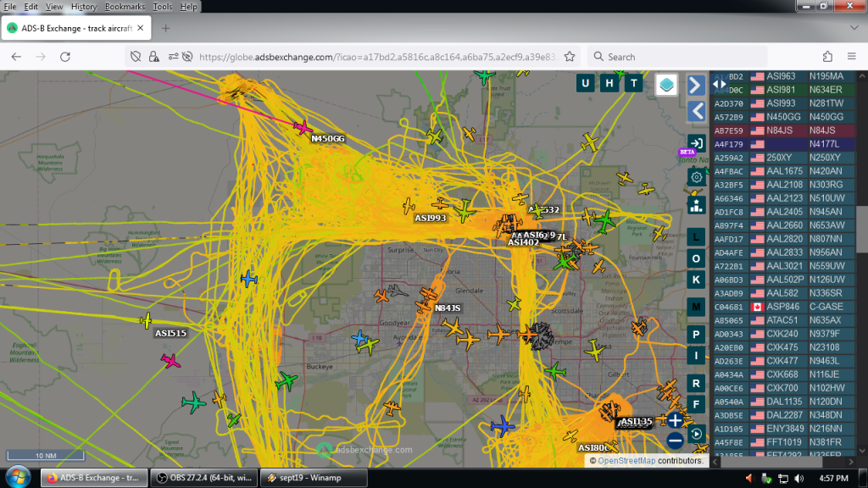Viewport: 868px width, 488px height.
Task: Select row ASI963 N195MA in list
Action: coord(783,76)
